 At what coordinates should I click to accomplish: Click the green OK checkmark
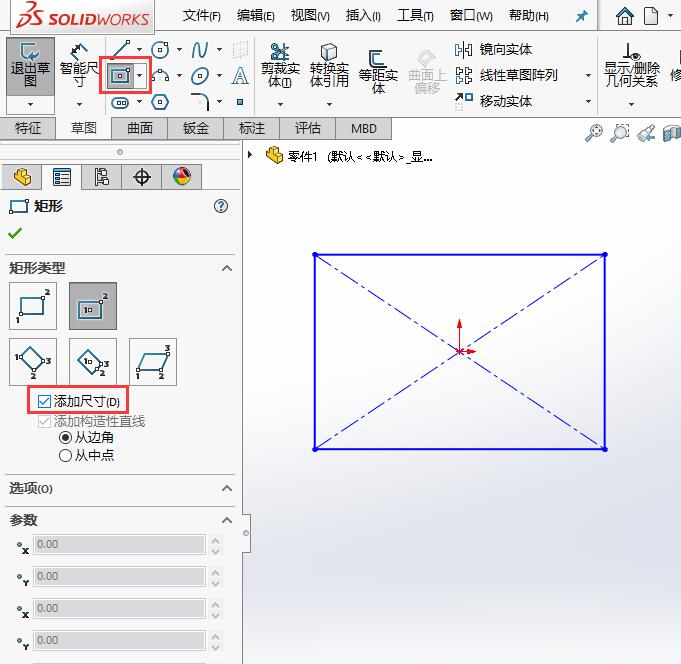(x=15, y=233)
